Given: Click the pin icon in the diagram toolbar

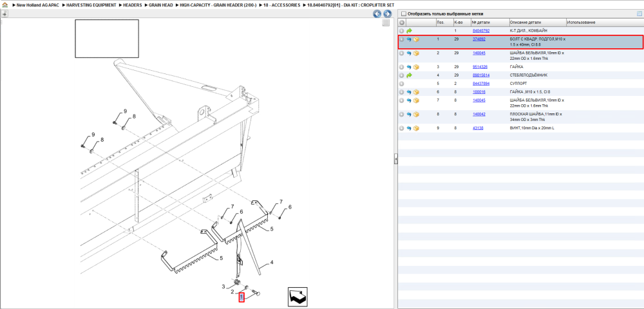Looking at the screenshot, I should 4,14.
